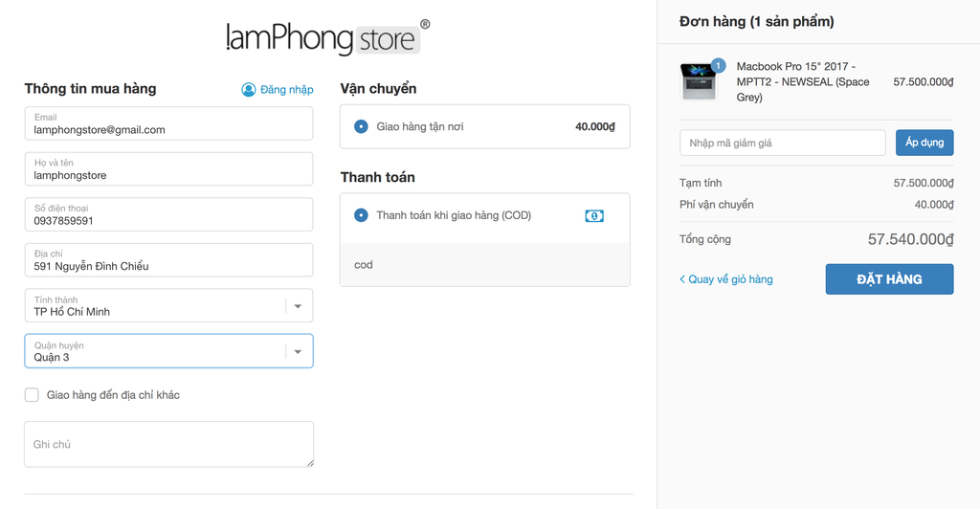Click the quantity badge on product image
The image size is (980, 509).
(x=719, y=66)
